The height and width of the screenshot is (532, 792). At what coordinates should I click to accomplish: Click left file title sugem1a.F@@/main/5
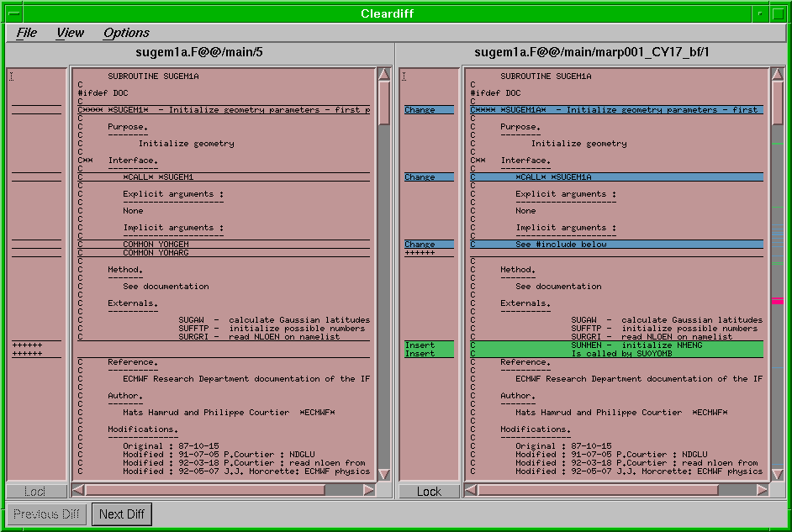(199, 52)
